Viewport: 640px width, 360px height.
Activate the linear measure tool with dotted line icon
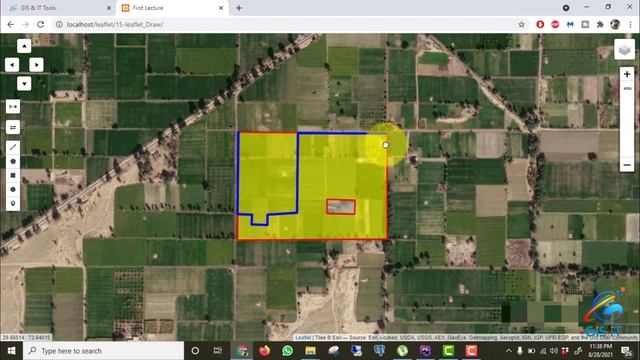point(13,107)
